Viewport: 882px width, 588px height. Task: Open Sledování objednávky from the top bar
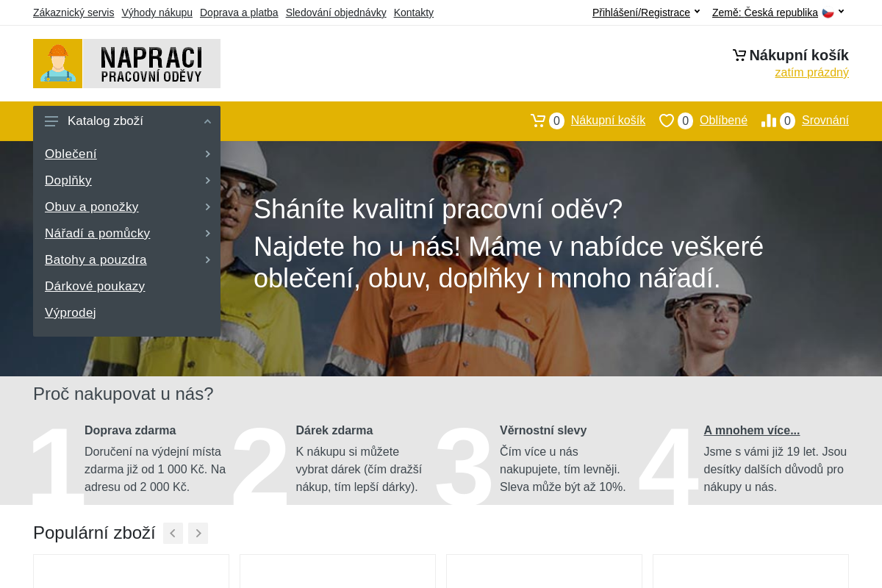[x=336, y=12]
